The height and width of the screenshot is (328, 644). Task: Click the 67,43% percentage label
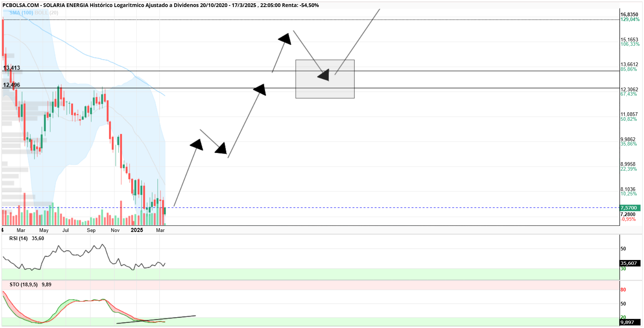(628, 94)
